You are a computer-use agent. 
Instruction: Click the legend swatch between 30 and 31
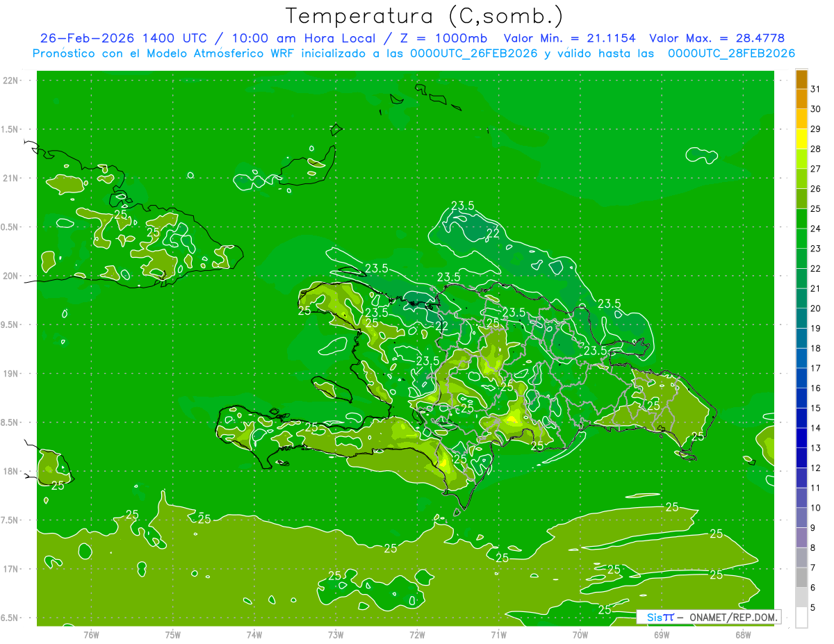click(x=801, y=99)
